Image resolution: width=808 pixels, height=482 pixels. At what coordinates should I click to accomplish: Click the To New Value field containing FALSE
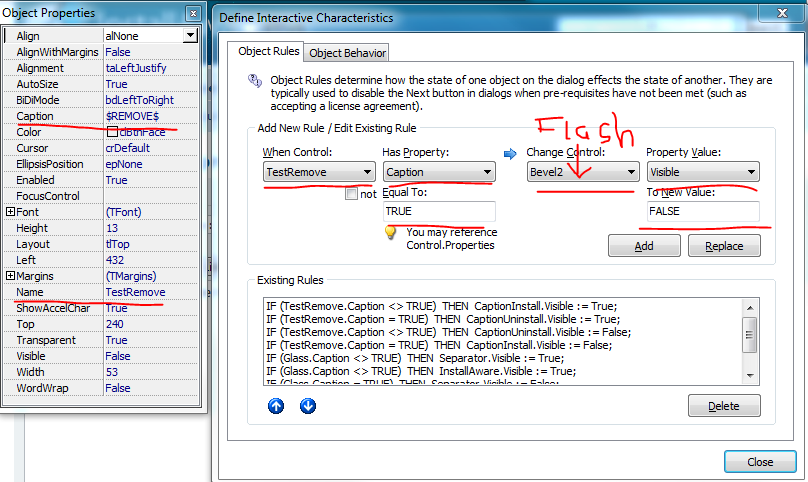703,211
